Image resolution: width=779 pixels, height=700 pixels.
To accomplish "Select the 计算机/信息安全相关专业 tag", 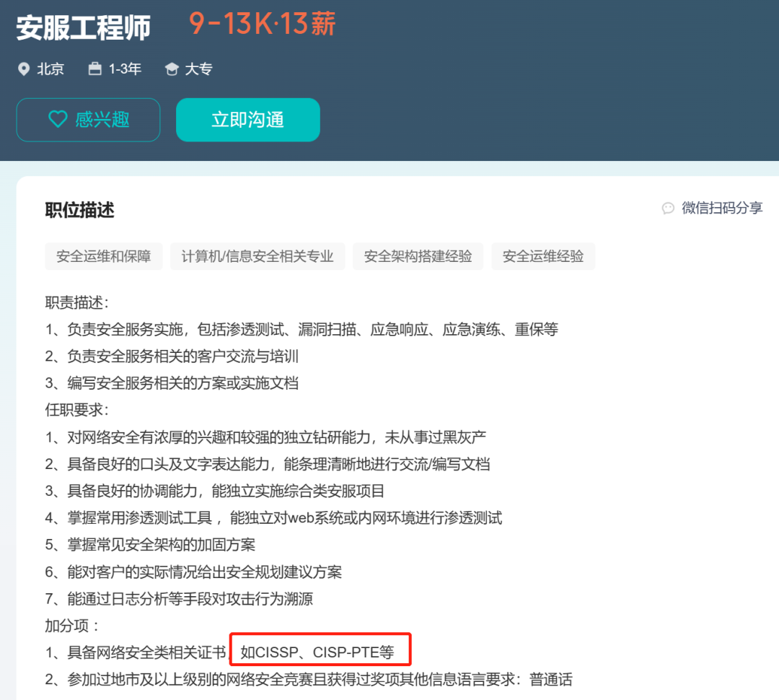I will (x=258, y=256).
